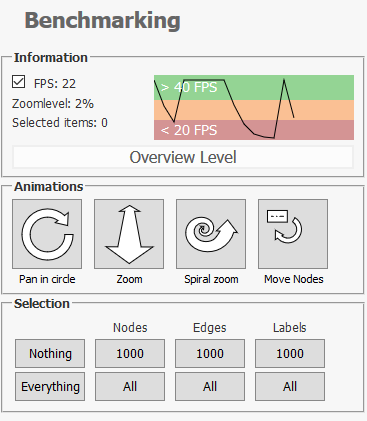Click the > 40 FPS green band
The image size is (367, 421).
[x=254, y=87]
